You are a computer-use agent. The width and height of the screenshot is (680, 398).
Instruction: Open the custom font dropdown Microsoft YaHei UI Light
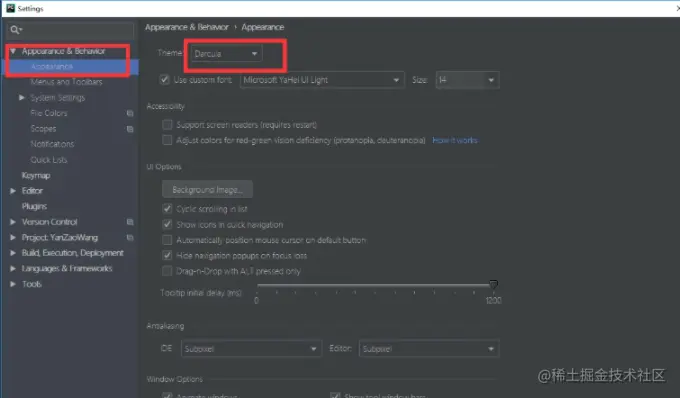(322, 80)
